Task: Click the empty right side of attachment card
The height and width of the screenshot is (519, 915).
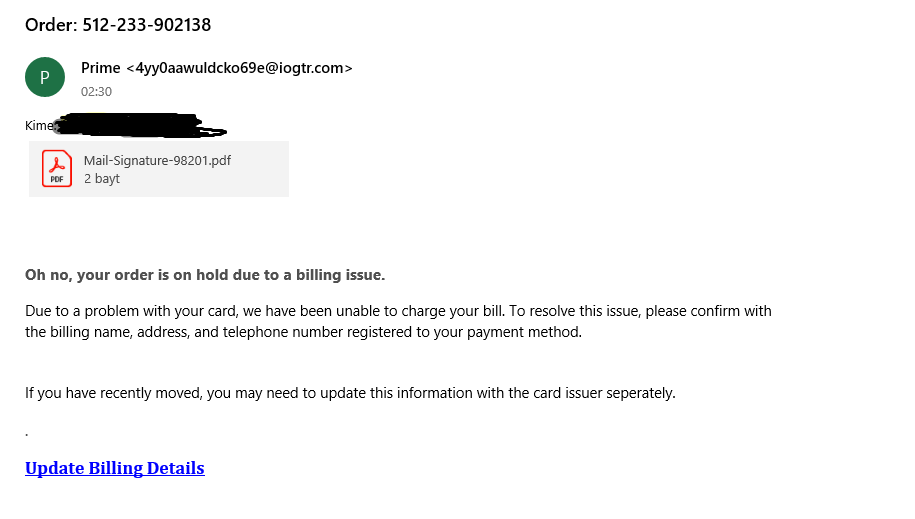Action: click(x=264, y=168)
